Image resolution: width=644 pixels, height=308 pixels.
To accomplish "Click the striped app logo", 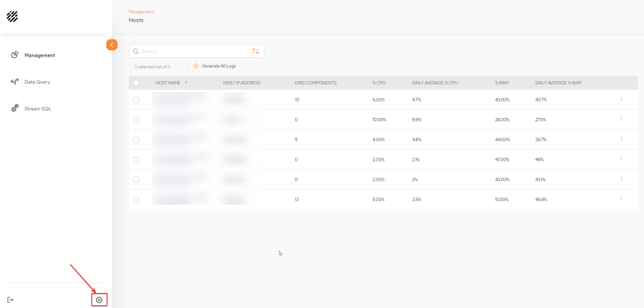I will tap(12, 16).
